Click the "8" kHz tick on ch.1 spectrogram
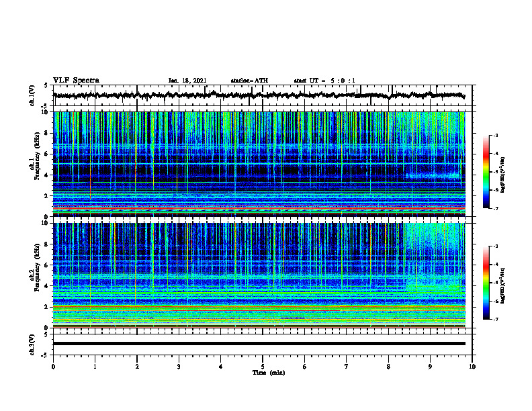The image size is (532, 411). click(47, 133)
